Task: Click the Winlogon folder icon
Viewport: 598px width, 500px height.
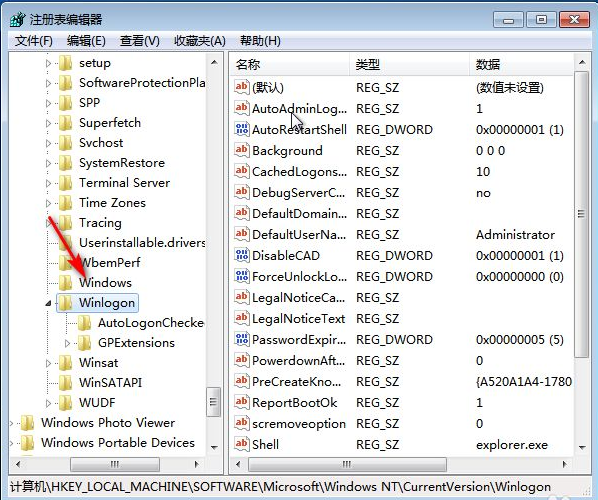Action: [x=66, y=303]
